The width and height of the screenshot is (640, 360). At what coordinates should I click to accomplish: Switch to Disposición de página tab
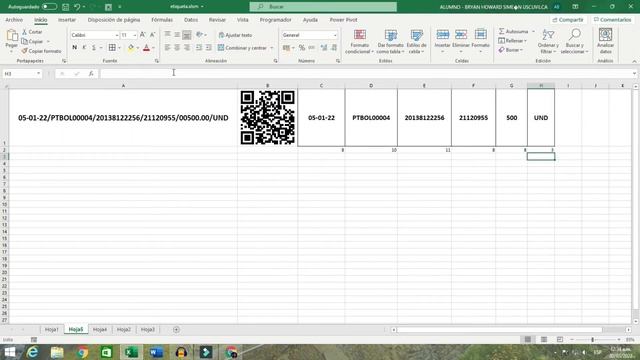[114, 20]
